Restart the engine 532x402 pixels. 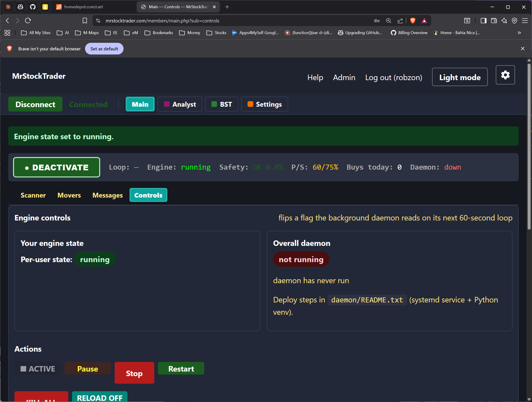181,368
